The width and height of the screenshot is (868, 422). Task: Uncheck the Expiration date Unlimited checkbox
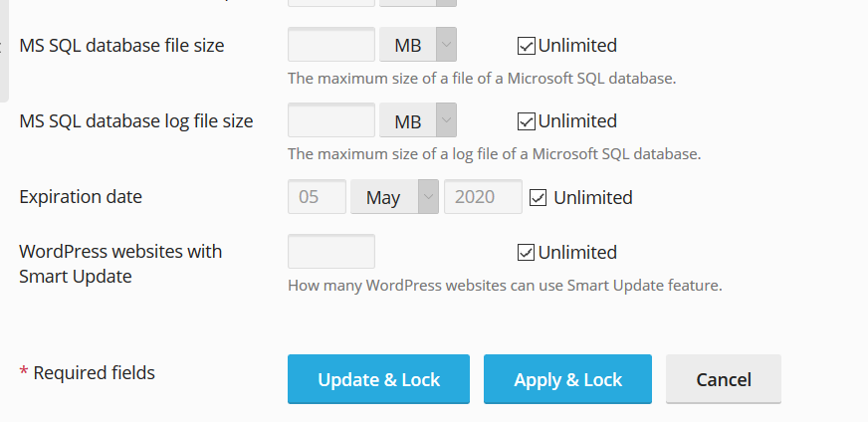pyautogui.click(x=539, y=198)
